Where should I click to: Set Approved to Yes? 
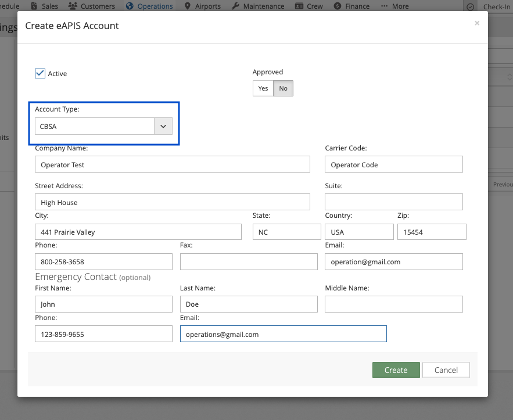[x=263, y=88]
